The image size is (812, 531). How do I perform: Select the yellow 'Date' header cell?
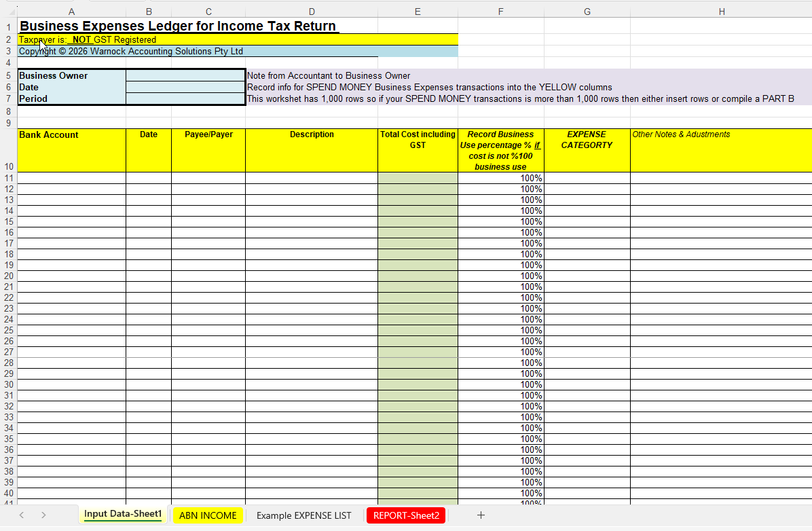(x=149, y=150)
